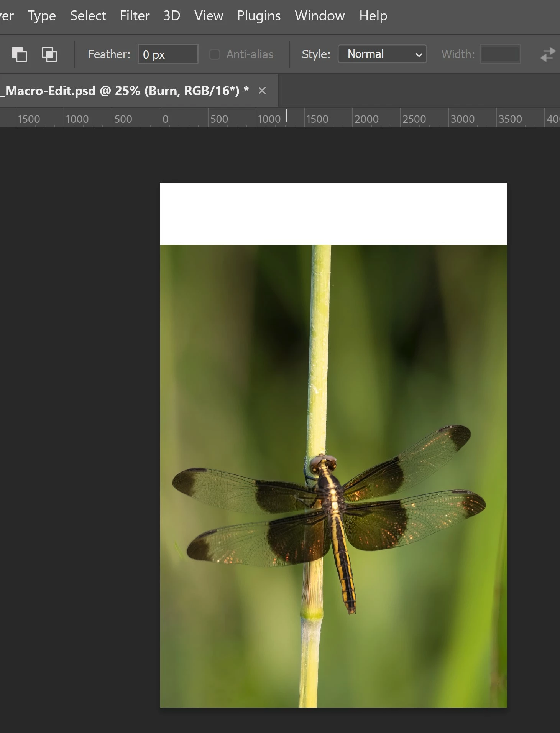Screen dimensions: 560x733
Task: Close the Macro-Edit.psd document tab
Action: click(x=262, y=91)
